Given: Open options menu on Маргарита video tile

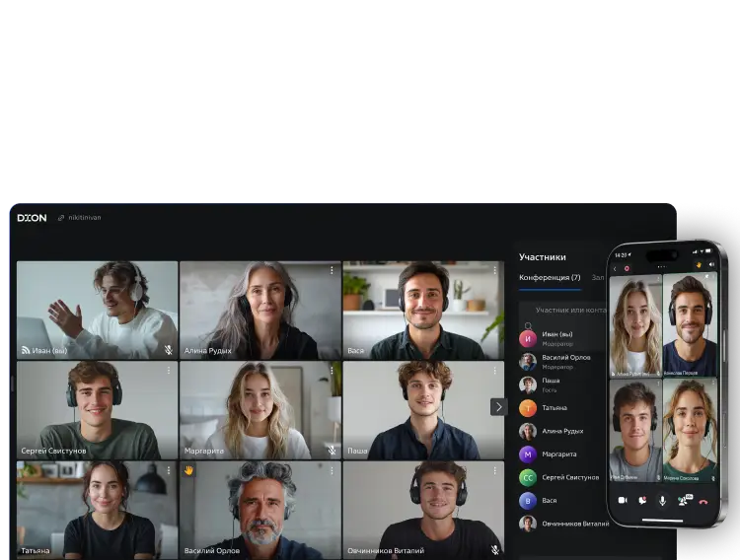Looking at the screenshot, I should [332, 371].
